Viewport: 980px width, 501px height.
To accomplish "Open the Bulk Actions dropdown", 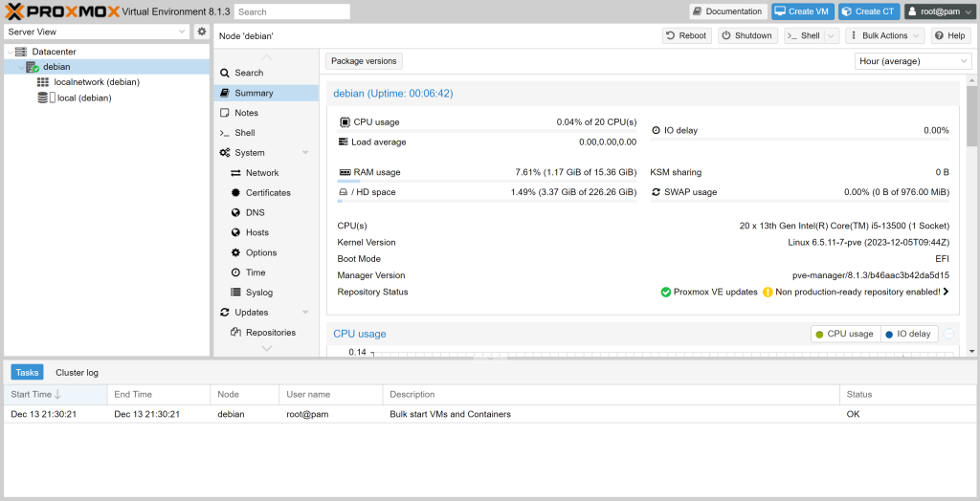I will click(884, 35).
